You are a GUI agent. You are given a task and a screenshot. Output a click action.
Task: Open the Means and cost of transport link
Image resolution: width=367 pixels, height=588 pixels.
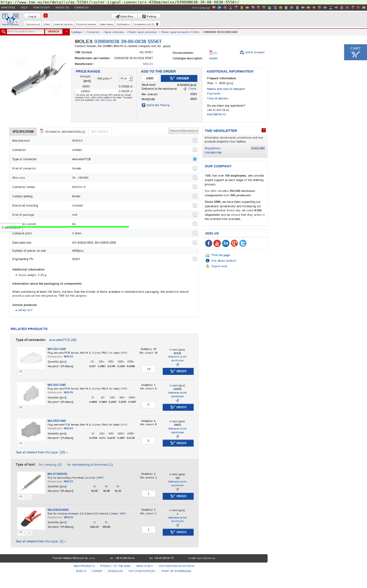(226, 89)
